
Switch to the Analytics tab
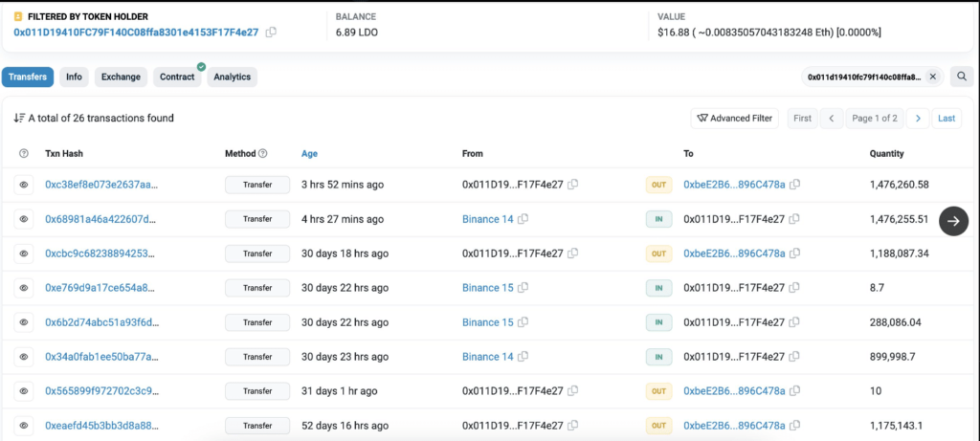232,77
